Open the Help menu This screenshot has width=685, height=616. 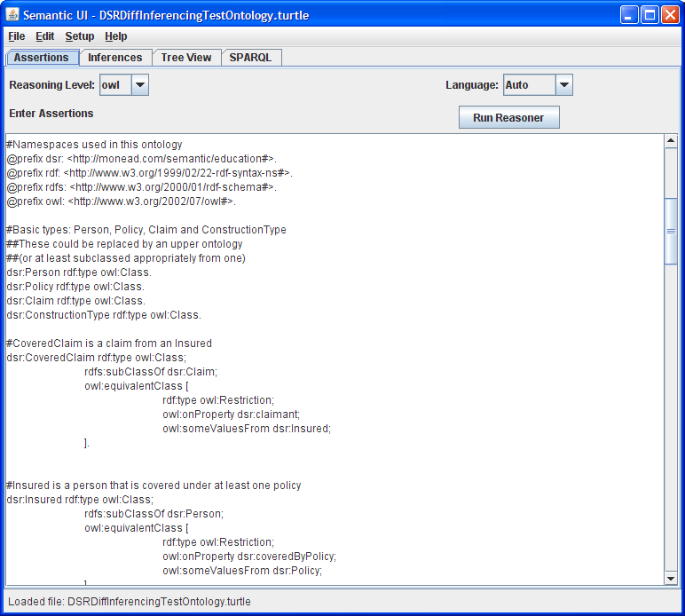pos(115,36)
